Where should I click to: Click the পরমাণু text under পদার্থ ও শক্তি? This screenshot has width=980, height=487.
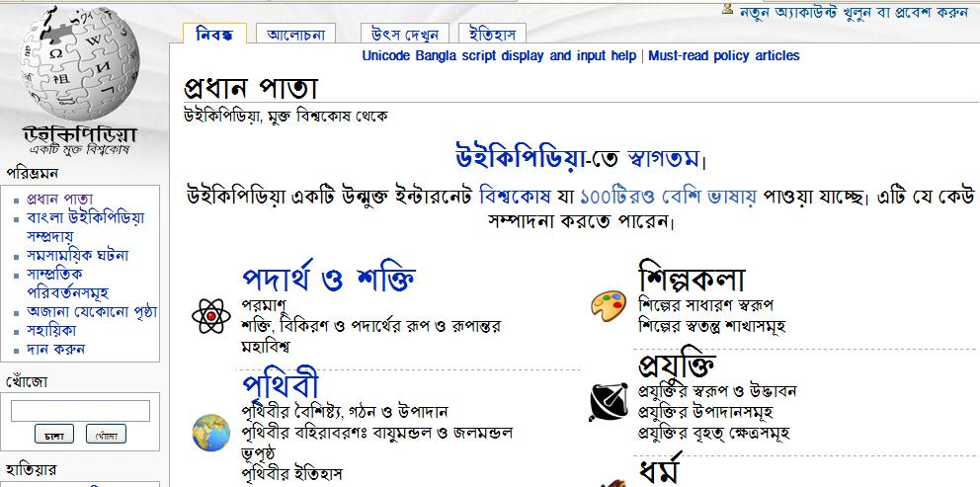point(264,305)
